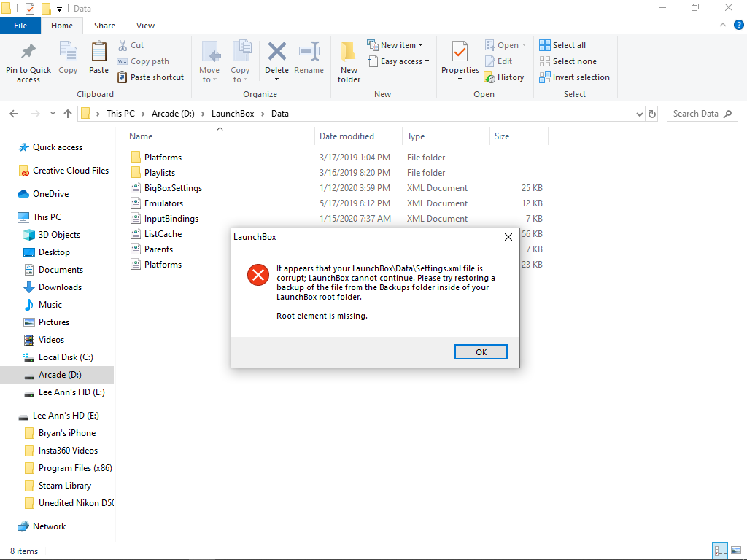Open Explorer Help question mark icon
This screenshot has height=560, width=747.
click(x=738, y=26)
